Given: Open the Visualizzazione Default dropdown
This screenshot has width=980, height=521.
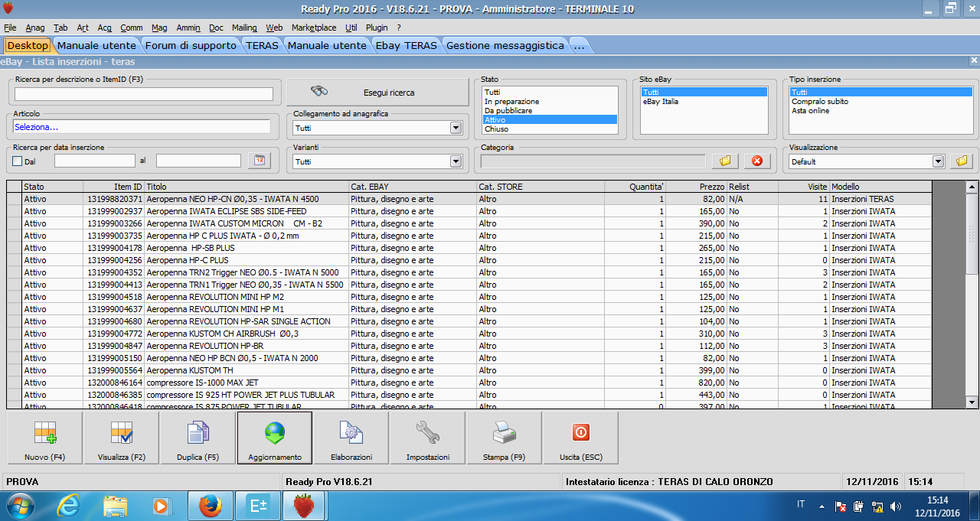Looking at the screenshot, I should pyautogui.click(x=938, y=161).
